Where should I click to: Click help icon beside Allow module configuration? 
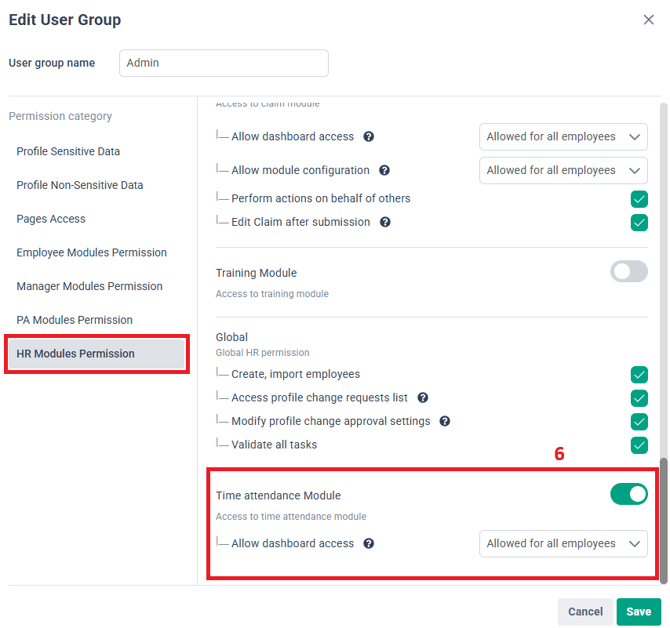pos(385,170)
